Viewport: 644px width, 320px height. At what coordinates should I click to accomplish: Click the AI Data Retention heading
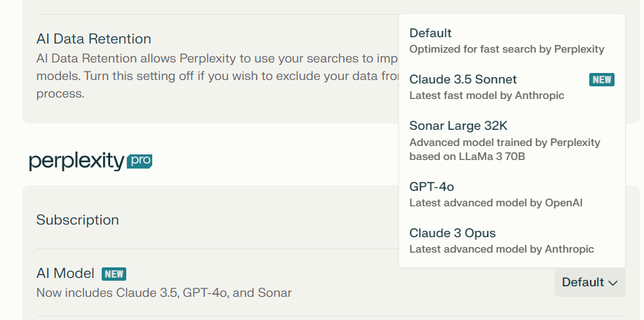(93, 39)
